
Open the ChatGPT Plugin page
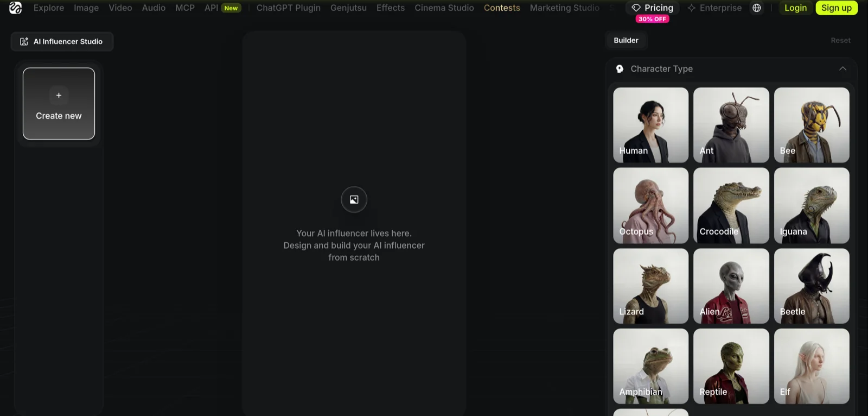click(288, 8)
